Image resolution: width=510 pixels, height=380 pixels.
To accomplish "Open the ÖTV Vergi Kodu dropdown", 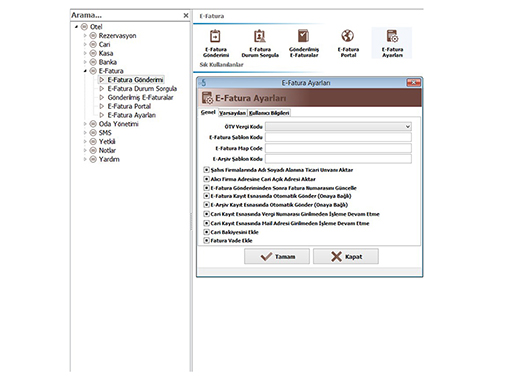I will [338, 127].
